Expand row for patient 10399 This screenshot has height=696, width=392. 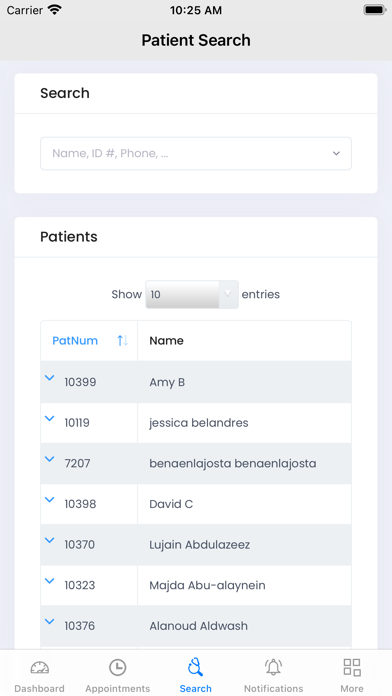tap(50, 378)
